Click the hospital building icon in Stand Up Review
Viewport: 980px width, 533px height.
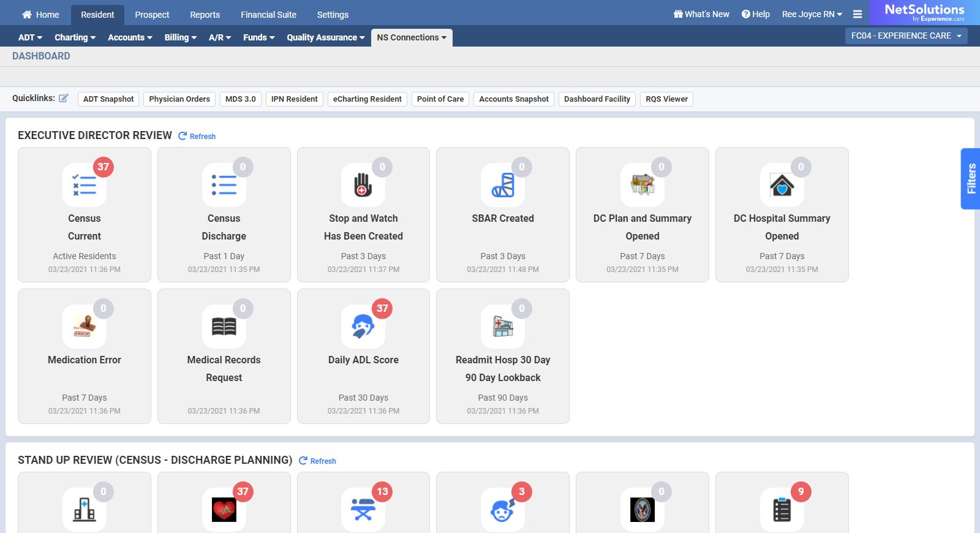click(x=85, y=510)
